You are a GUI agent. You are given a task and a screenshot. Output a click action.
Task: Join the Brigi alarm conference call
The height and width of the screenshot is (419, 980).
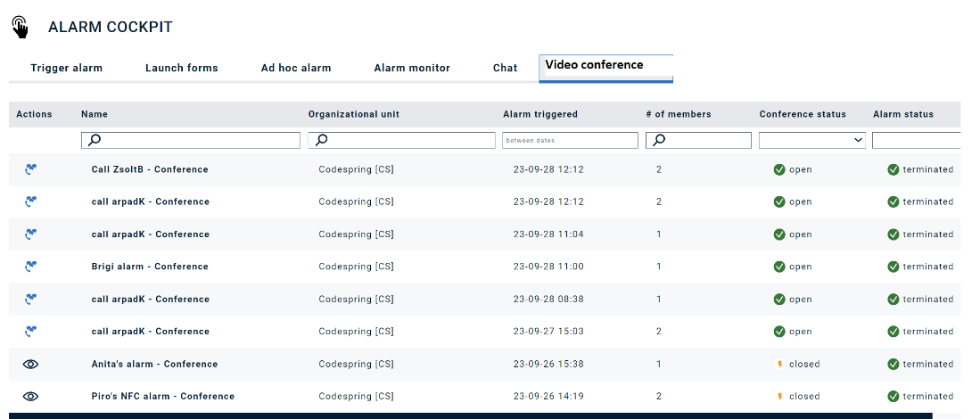30,266
